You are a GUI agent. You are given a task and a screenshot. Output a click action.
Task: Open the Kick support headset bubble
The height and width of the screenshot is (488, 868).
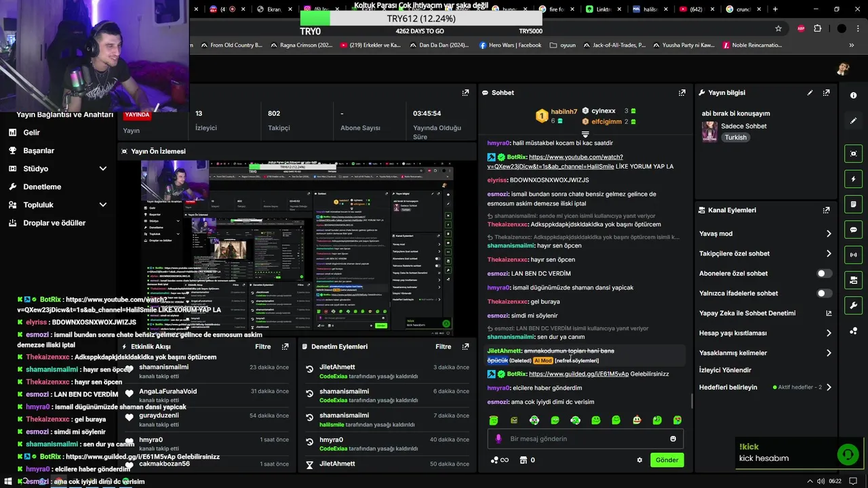coord(848,454)
